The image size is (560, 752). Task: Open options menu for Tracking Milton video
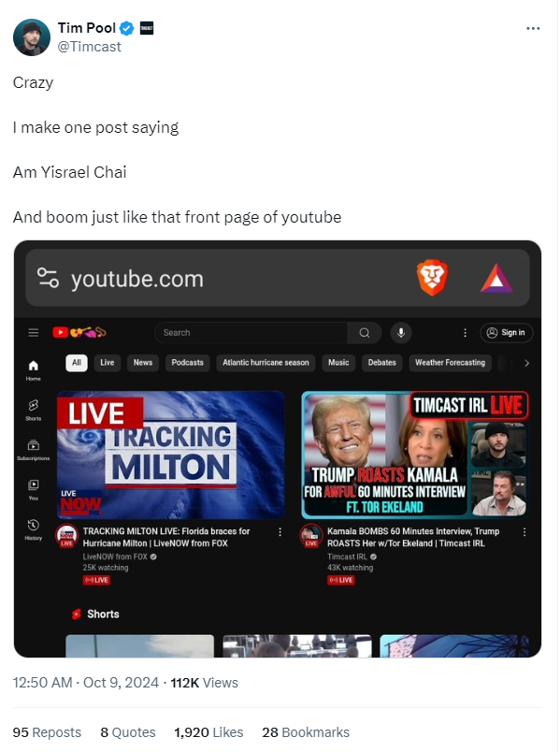click(x=280, y=532)
